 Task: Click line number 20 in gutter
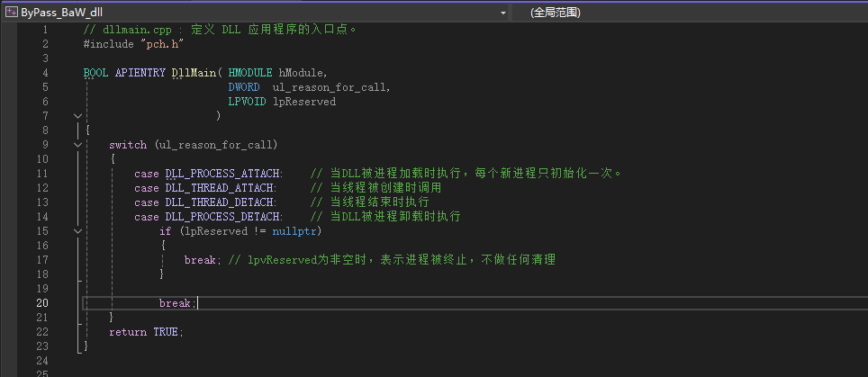(42, 302)
